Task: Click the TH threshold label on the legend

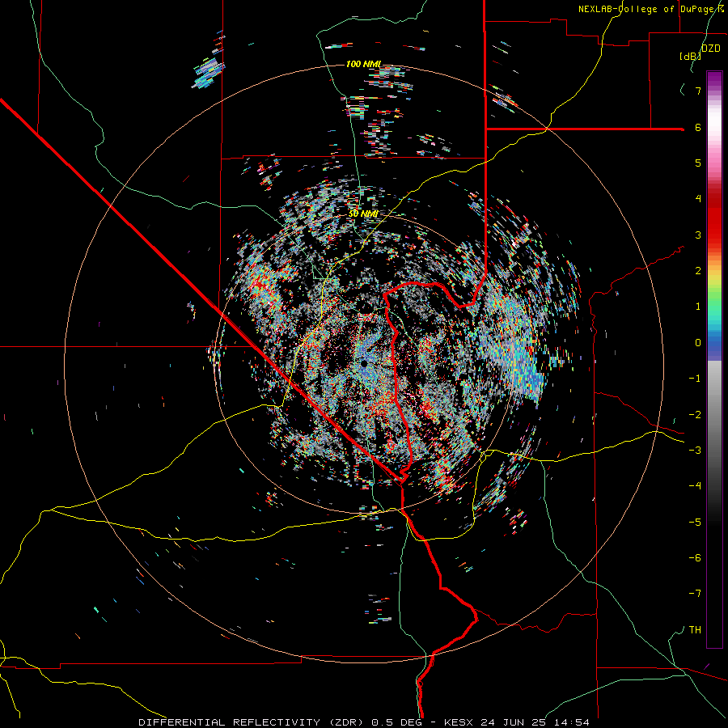Action: tap(695, 630)
